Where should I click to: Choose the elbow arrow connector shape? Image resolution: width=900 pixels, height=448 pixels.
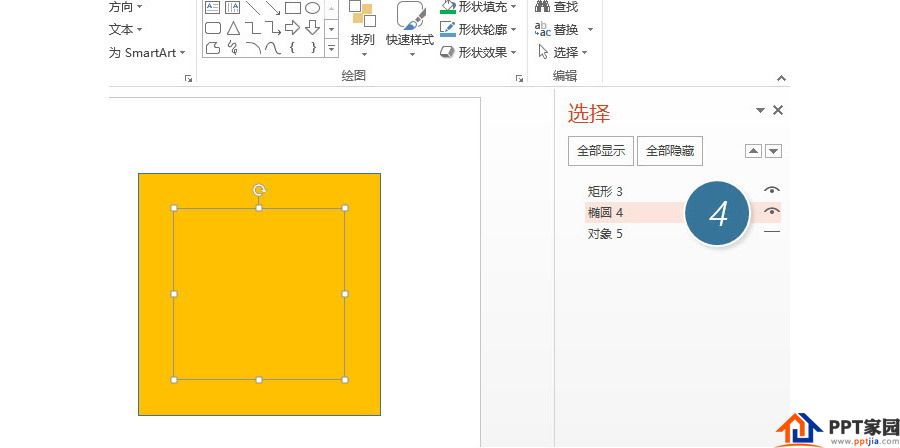coord(273,28)
